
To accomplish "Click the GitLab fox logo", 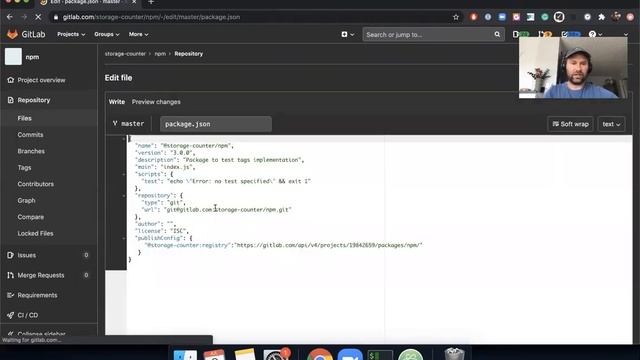I will (x=12, y=34).
